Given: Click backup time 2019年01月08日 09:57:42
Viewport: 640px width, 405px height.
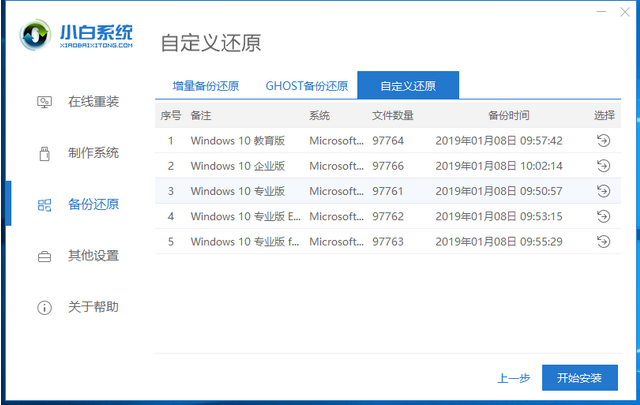Looking at the screenshot, I should click(x=499, y=141).
